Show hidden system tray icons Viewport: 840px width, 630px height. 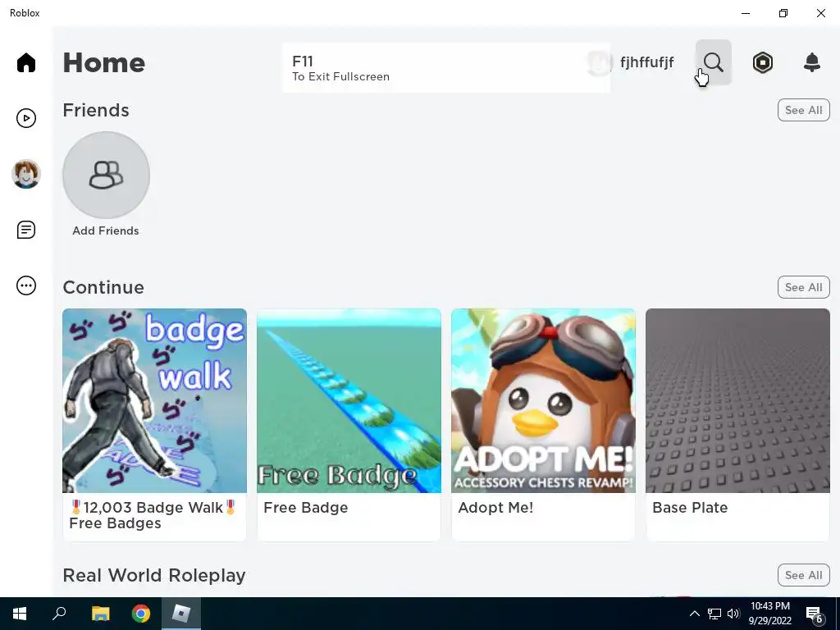[694, 614]
